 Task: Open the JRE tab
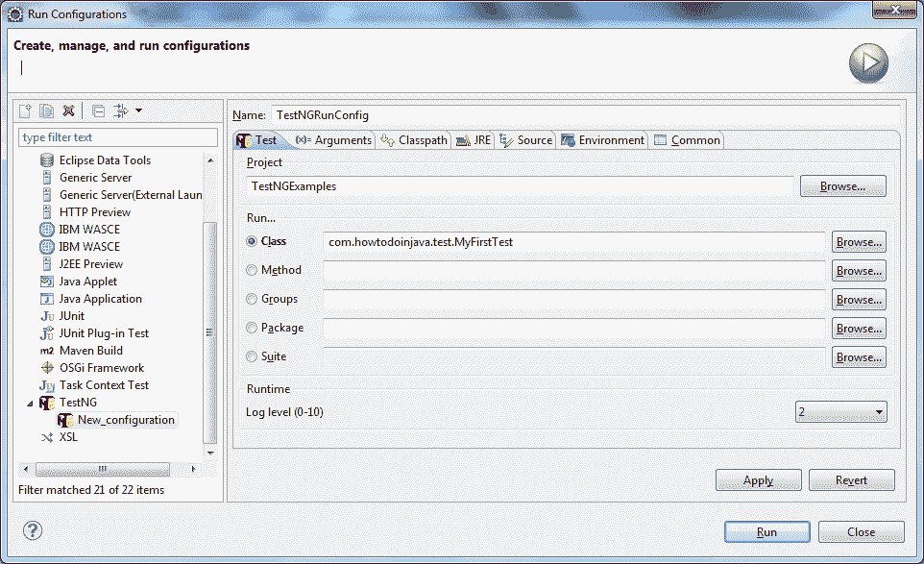pyautogui.click(x=474, y=140)
